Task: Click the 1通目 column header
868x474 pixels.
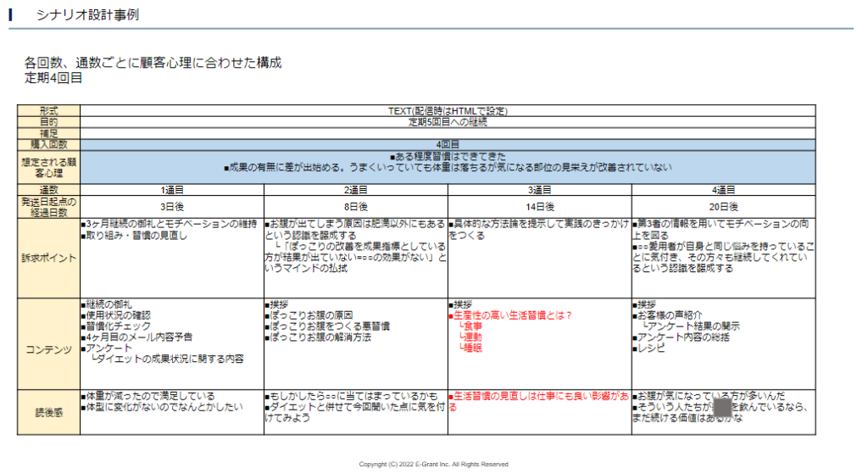Action: (x=172, y=190)
